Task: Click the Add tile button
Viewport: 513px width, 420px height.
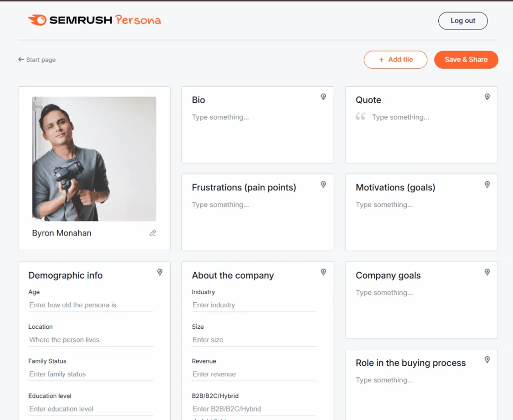Action: point(395,60)
